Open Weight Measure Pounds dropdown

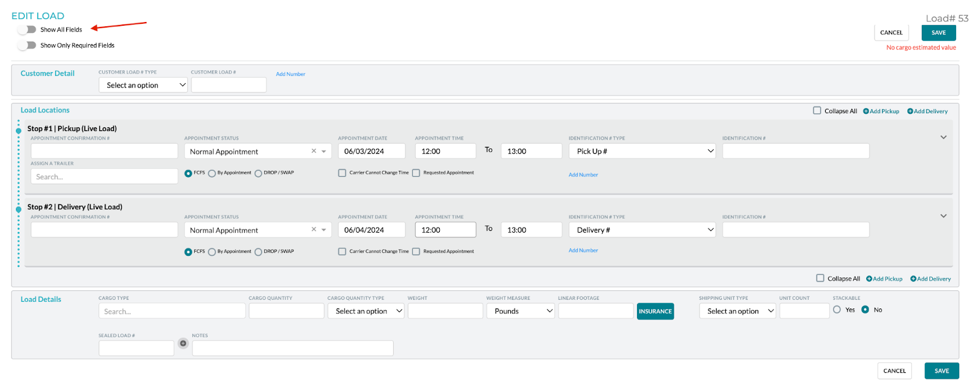click(521, 311)
